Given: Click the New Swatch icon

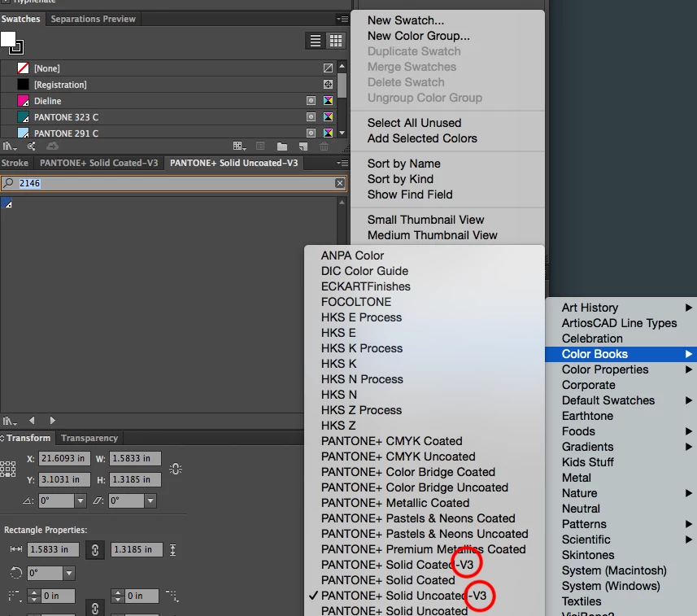Looking at the screenshot, I should tap(303, 146).
